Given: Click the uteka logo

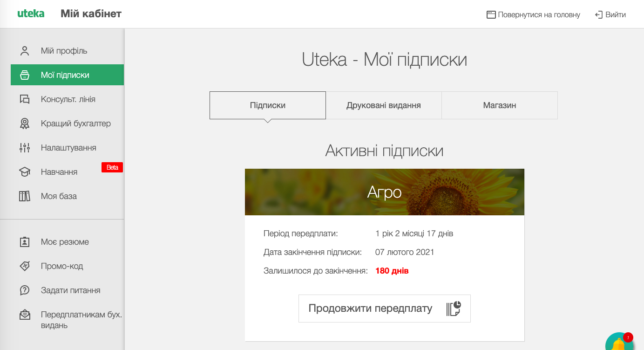Looking at the screenshot, I should coord(31,14).
